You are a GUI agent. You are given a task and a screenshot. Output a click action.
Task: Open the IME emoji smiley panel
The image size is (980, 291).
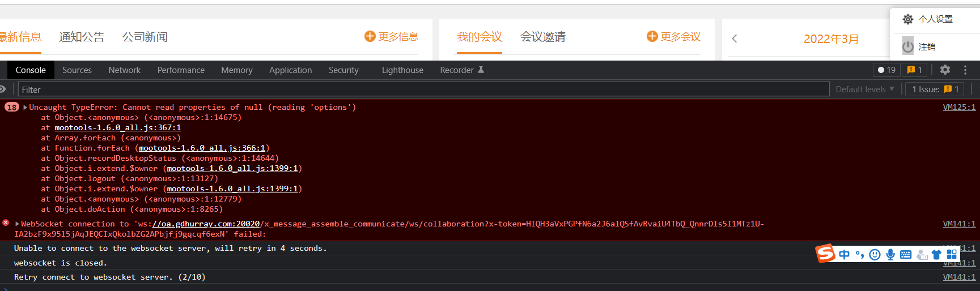click(x=875, y=255)
